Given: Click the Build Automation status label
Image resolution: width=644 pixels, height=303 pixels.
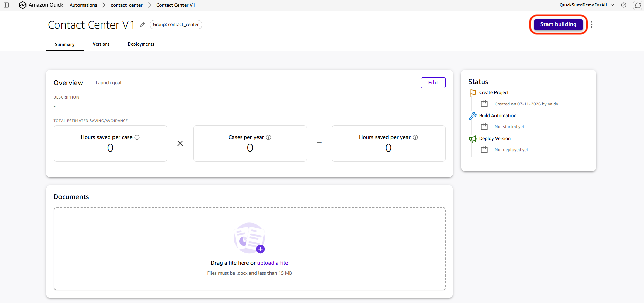Looking at the screenshot, I should pos(498,115).
